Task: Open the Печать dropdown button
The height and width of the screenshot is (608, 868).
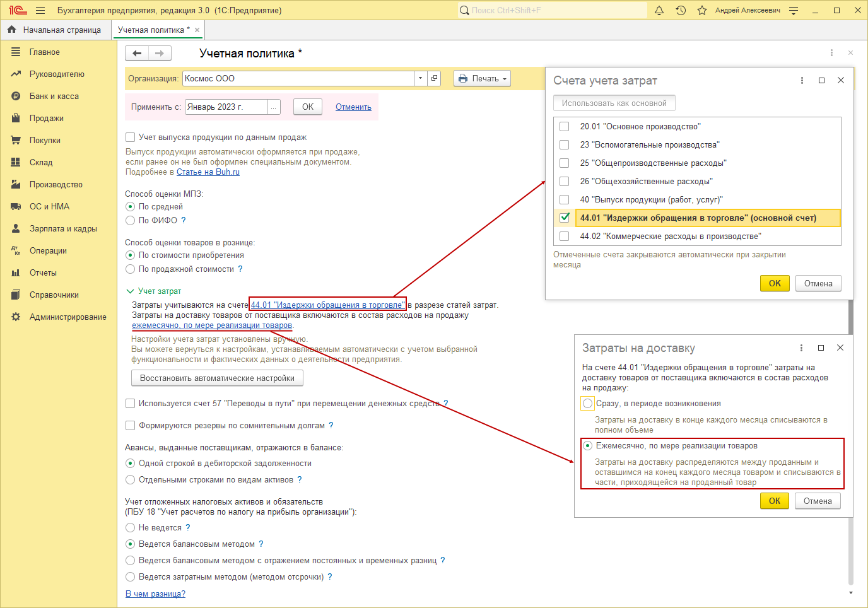Action: (x=482, y=78)
